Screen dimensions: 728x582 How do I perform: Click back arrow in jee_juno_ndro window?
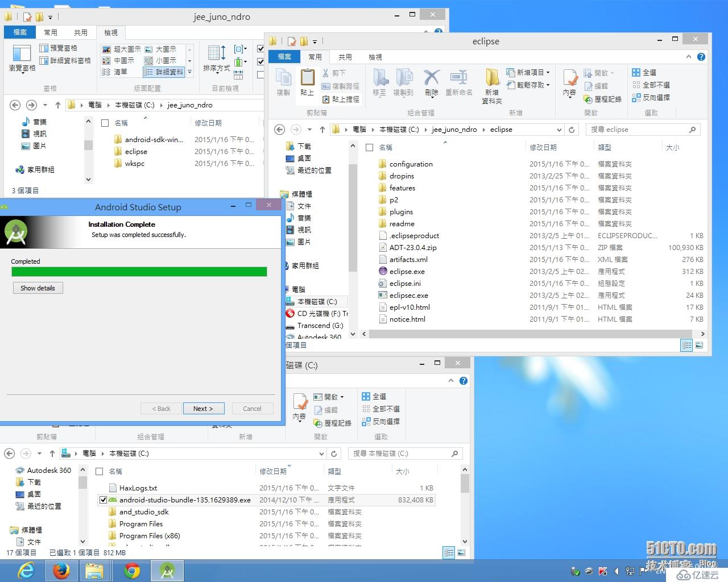tap(15, 105)
